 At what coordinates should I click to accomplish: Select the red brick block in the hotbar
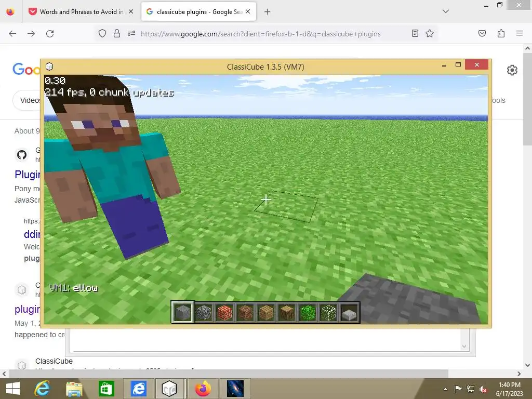[x=224, y=312]
